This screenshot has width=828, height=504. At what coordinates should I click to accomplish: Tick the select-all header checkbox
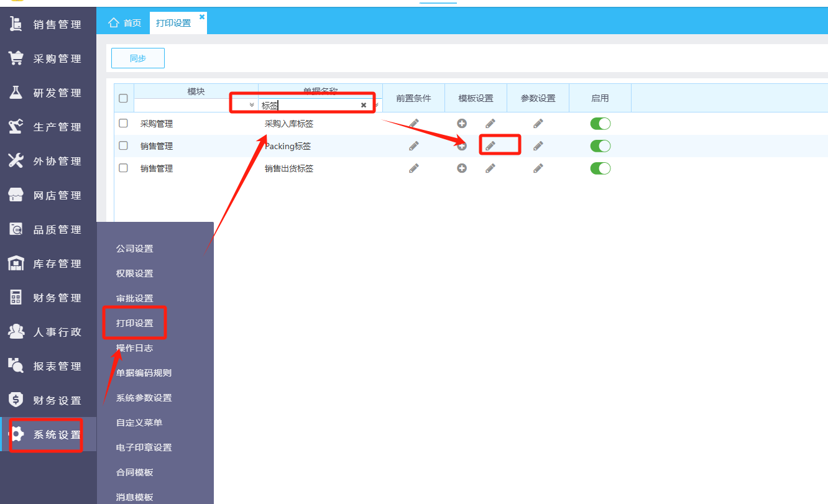tap(123, 98)
